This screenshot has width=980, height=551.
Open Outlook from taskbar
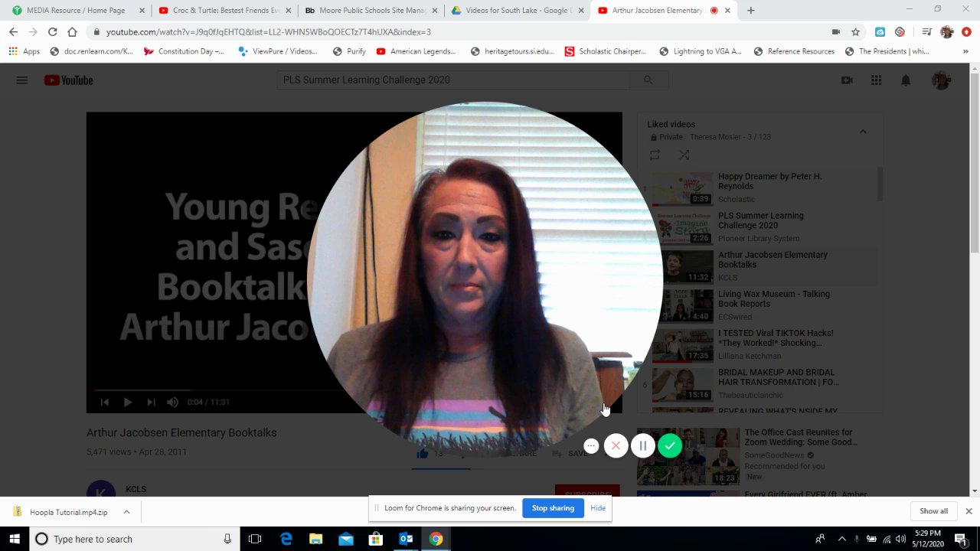tap(406, 539)
